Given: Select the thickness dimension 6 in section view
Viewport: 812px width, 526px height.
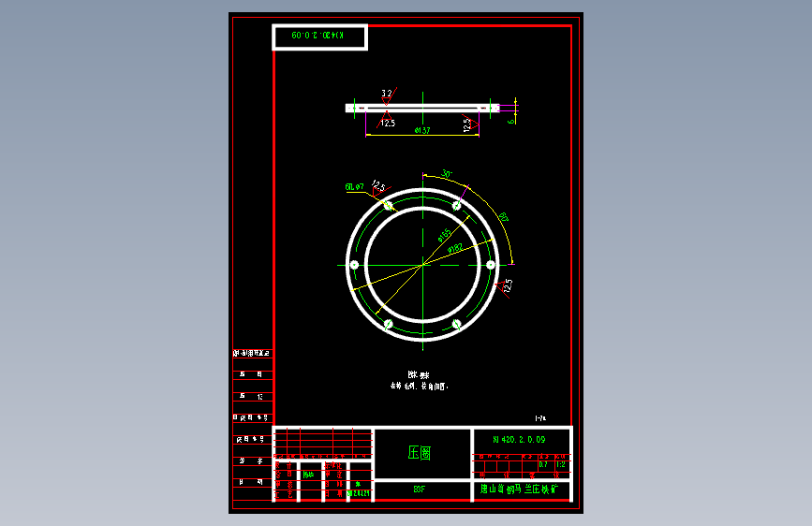Looking at the screenshot, I should click(x=511, y=122).
